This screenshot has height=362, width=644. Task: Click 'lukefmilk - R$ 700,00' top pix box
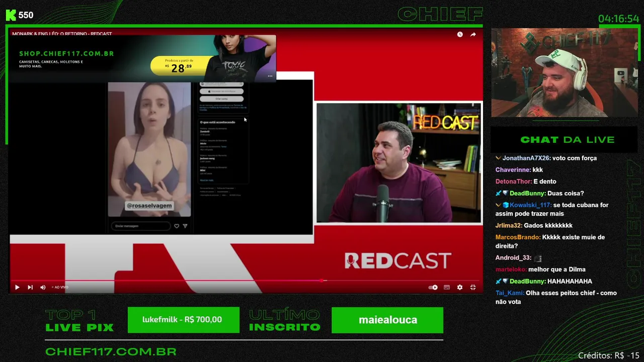[183, 320]
